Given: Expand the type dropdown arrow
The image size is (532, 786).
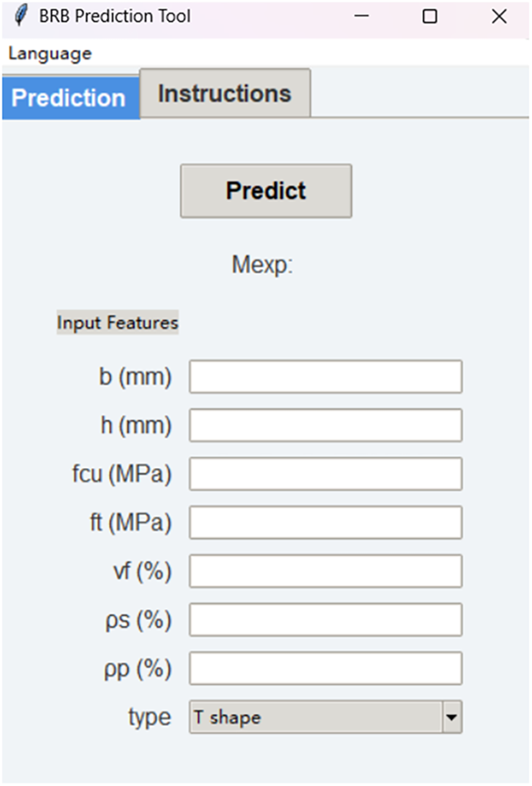Looking at the screenshot, I should coord(452,717).
